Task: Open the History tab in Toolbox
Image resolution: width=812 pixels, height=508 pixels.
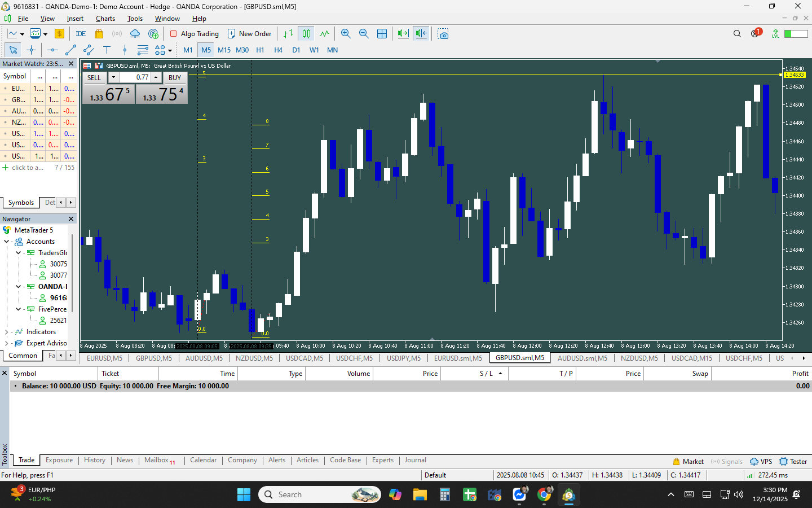Action: coord(95,461)
